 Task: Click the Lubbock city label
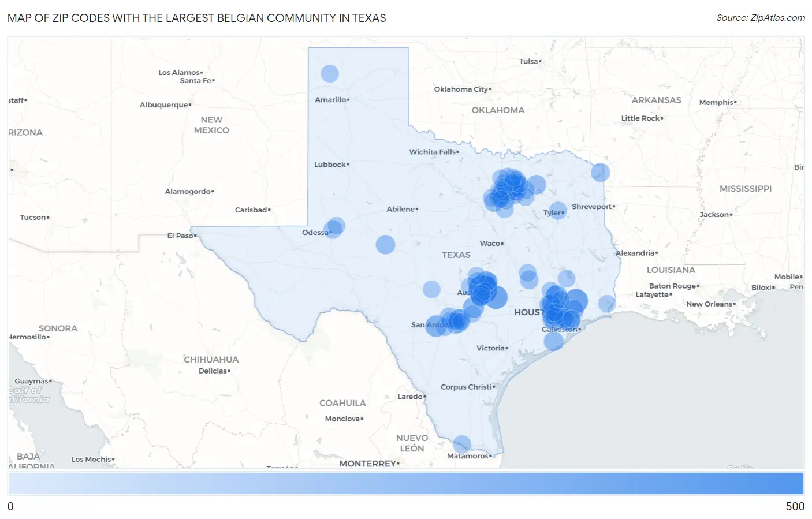330,165
